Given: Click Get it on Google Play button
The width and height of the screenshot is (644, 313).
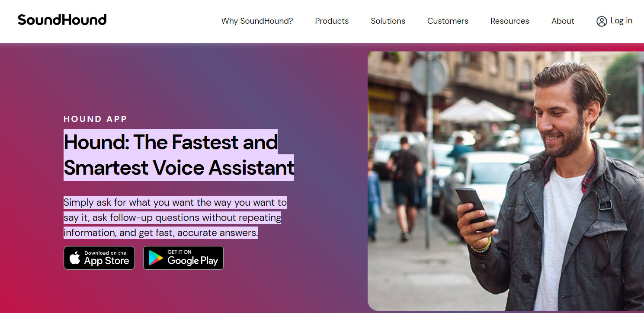Looking at the screenshot, I should coord(183,258).
